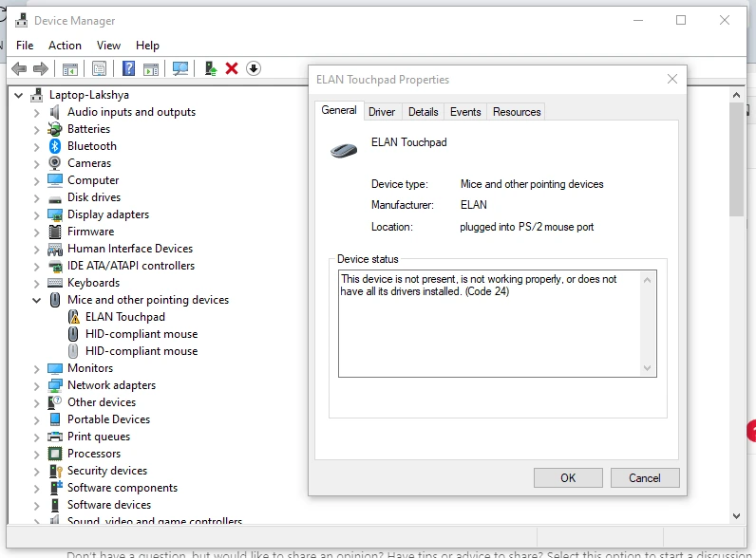Expand the Bluetooth category
The height and width of the screenshot is (558, 756).
37,146
